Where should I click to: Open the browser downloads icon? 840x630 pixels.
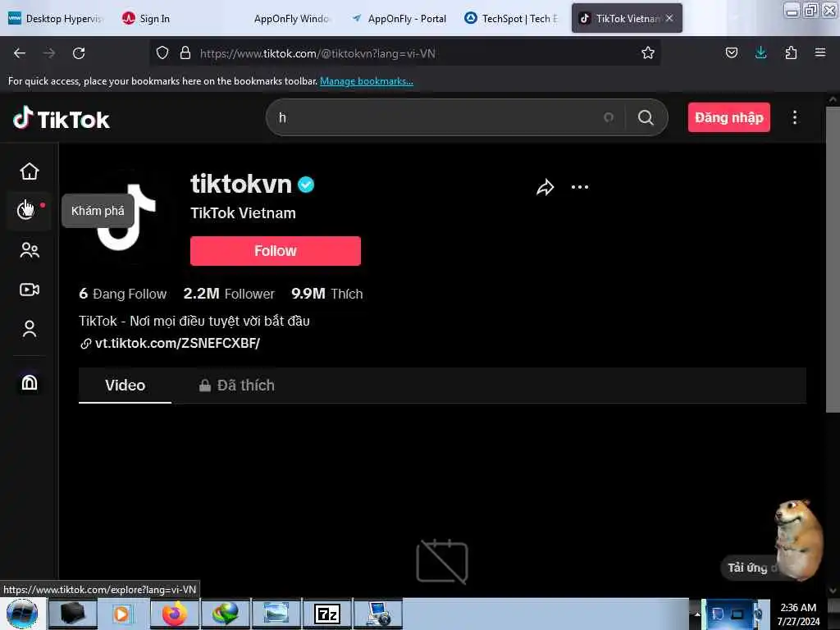[x=760, y=53]
